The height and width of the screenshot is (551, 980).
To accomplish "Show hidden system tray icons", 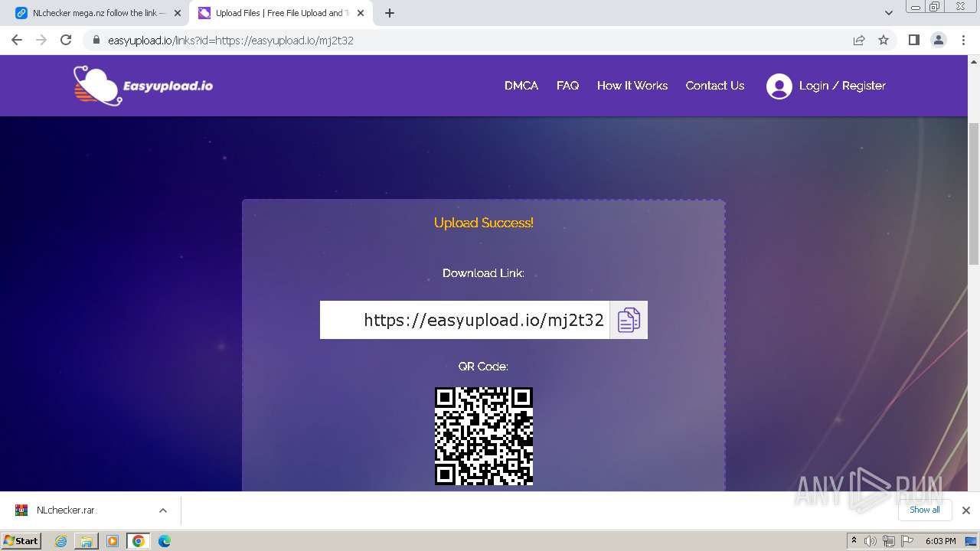I will click(854, 541).
